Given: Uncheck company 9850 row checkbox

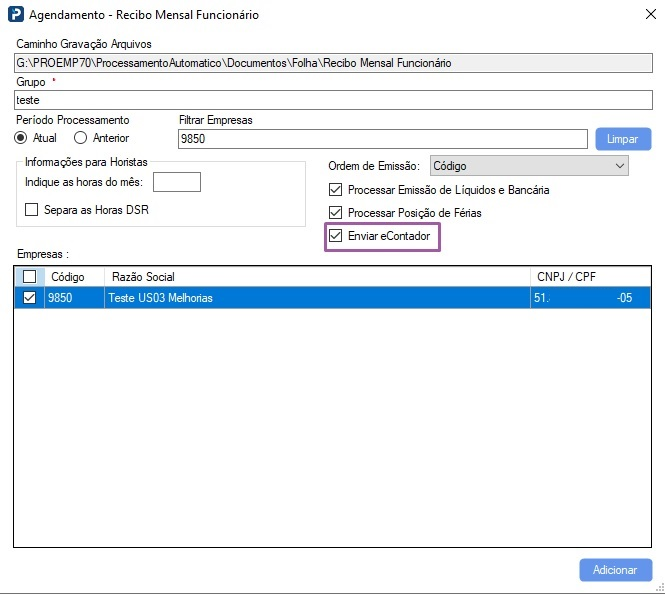Looking at the screenshot, I should coord(30,298).
